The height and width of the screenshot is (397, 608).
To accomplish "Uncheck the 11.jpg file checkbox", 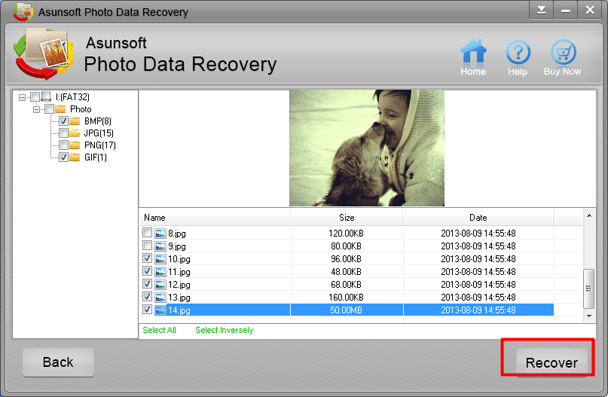I will (147, 271).
